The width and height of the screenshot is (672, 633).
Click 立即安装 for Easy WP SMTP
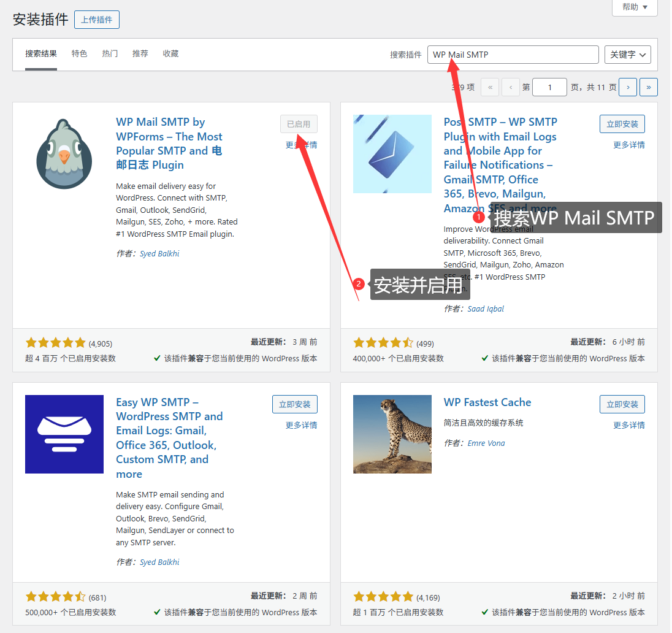[295, 404]
